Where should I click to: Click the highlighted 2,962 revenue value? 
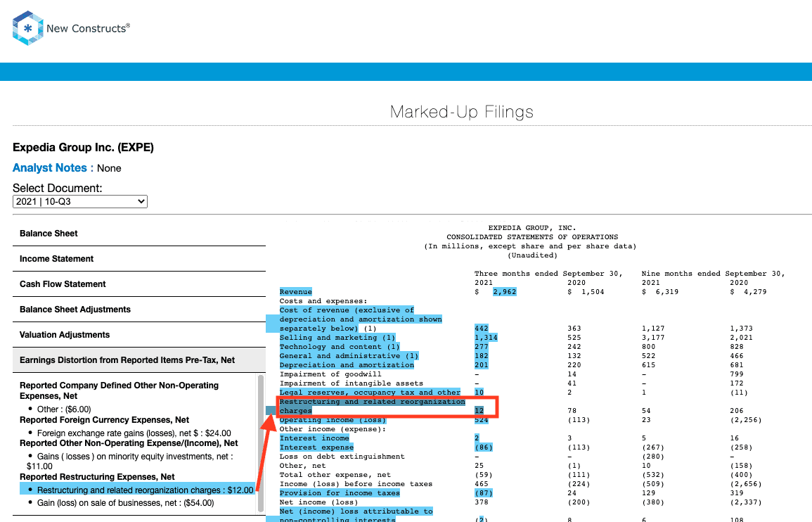[504, 292]
